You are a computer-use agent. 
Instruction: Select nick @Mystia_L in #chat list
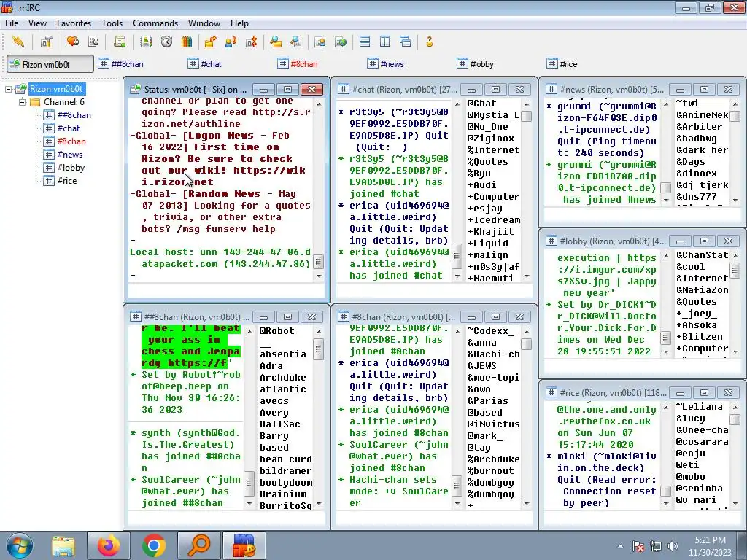[493, 114]
